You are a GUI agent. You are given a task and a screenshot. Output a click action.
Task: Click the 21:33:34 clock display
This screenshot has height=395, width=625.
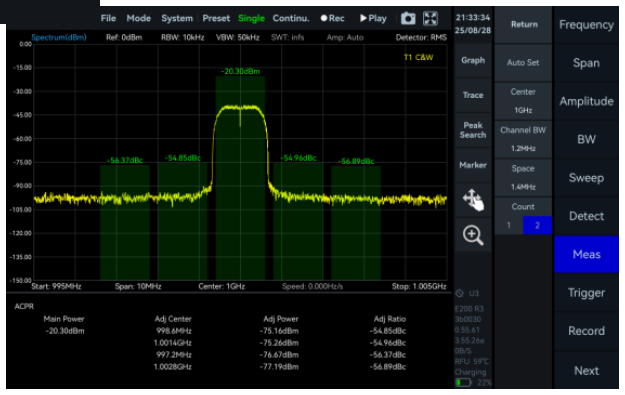click(x=473, y=18)
